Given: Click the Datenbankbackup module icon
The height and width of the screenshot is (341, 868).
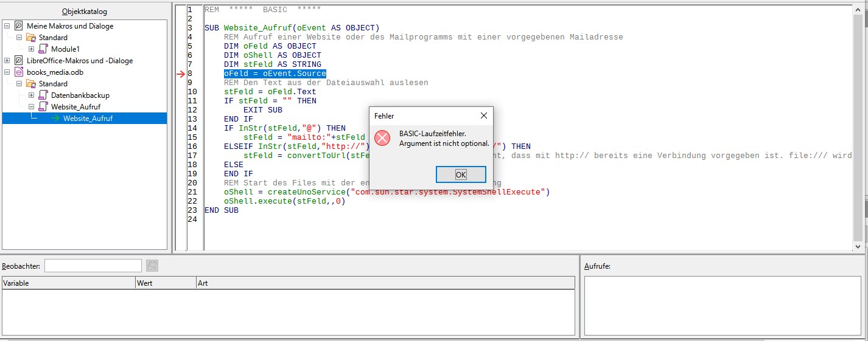Looking at the screenshot, I should (x=43, y=95).
